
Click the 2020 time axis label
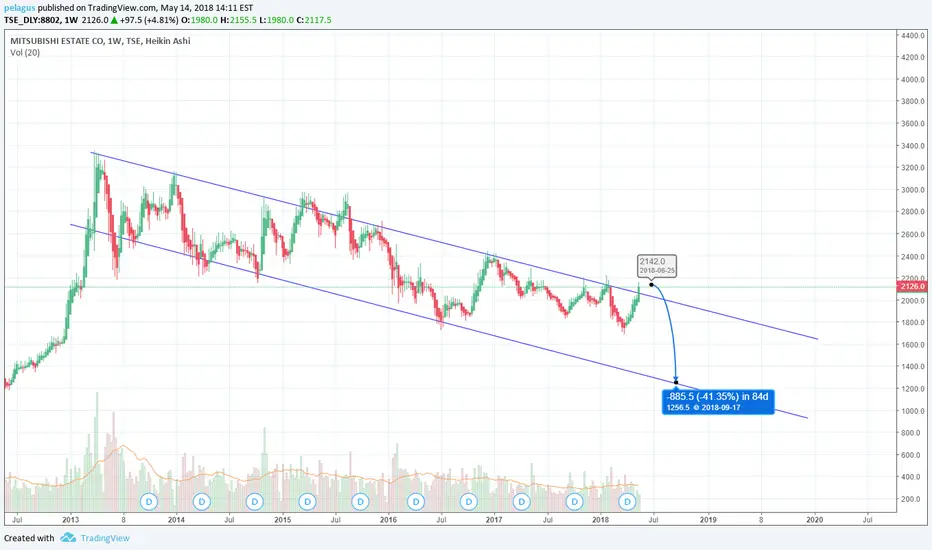point(814,520)
